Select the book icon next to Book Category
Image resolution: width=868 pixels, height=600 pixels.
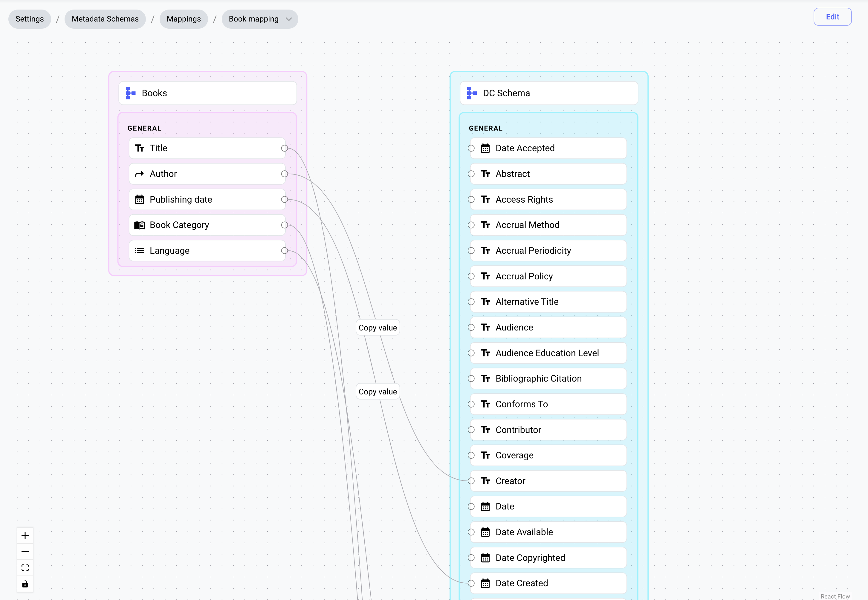[x=140, y=225]
